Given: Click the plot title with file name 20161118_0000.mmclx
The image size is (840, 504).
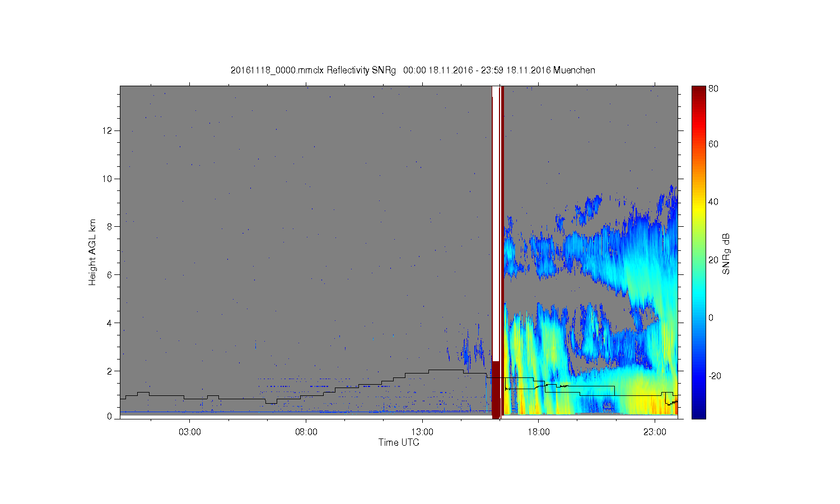Looking at the screenshot, I should pyautogui.click(x=413, y=71).
